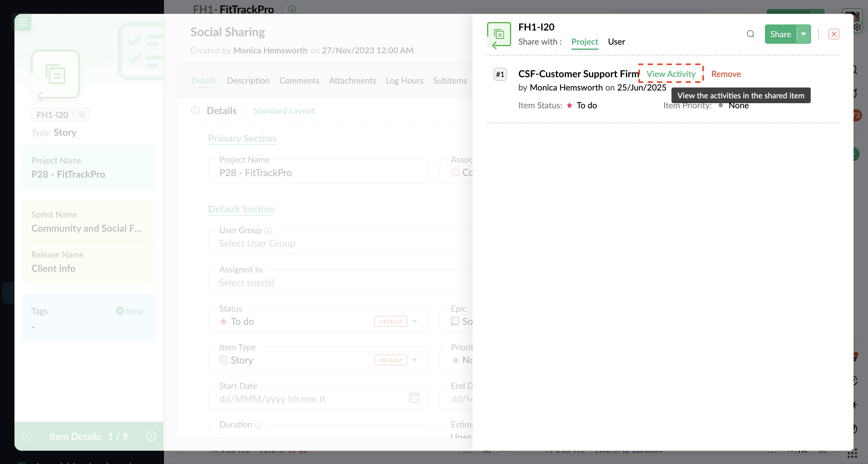Open the Item Type Story dropdown
This screenshot has height=464, width=868.
[x=415, y=360]
